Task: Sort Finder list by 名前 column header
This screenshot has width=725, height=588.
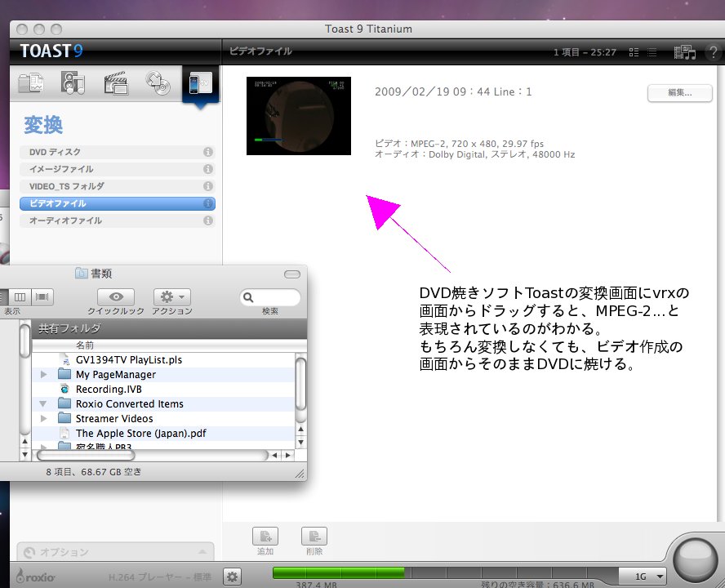Action: [x=169, y=345]
